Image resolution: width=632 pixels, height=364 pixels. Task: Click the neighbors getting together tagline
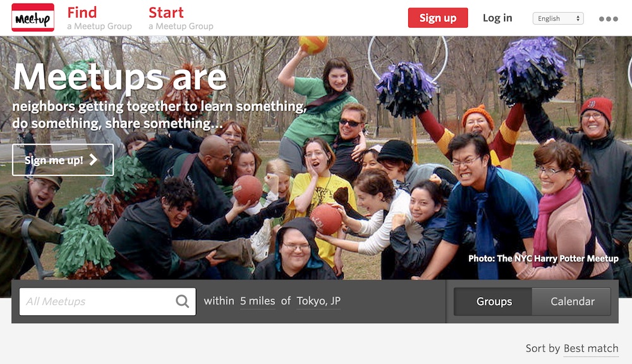(160, 115)
